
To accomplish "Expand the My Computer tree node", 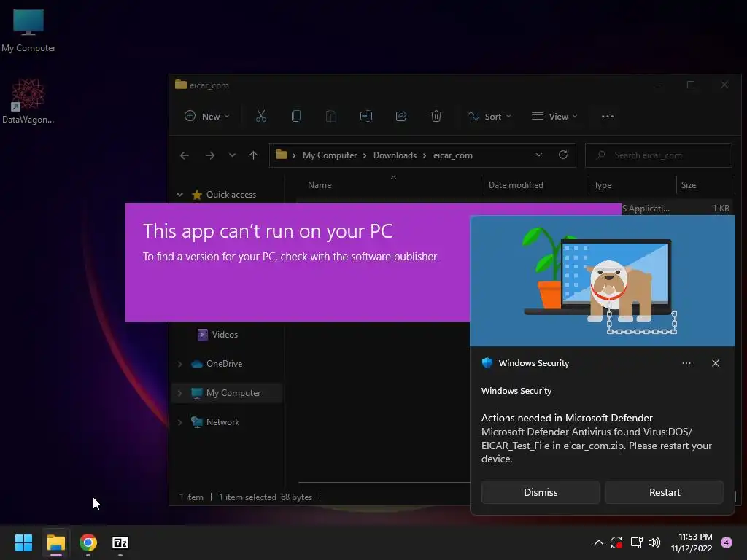I will [x=179, y=393].
